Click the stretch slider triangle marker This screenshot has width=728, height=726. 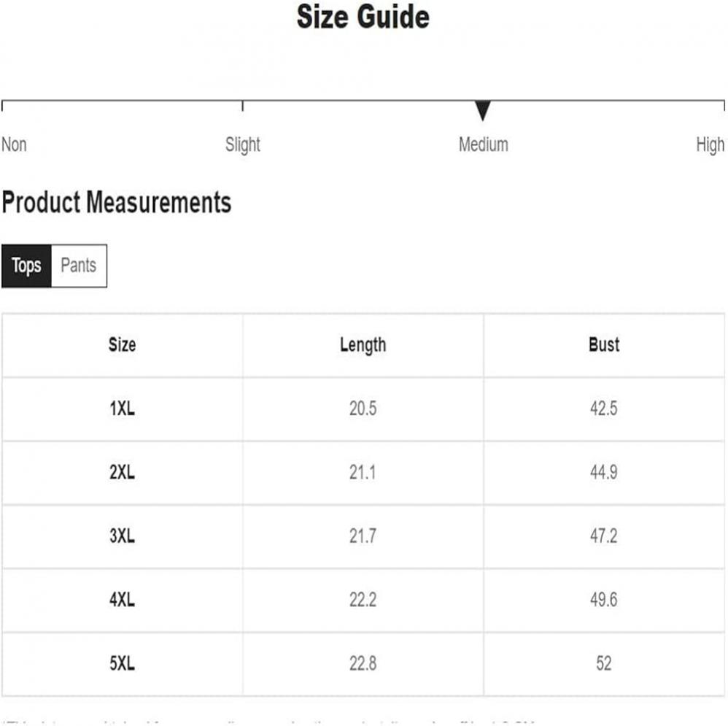[x=483, y=111]
